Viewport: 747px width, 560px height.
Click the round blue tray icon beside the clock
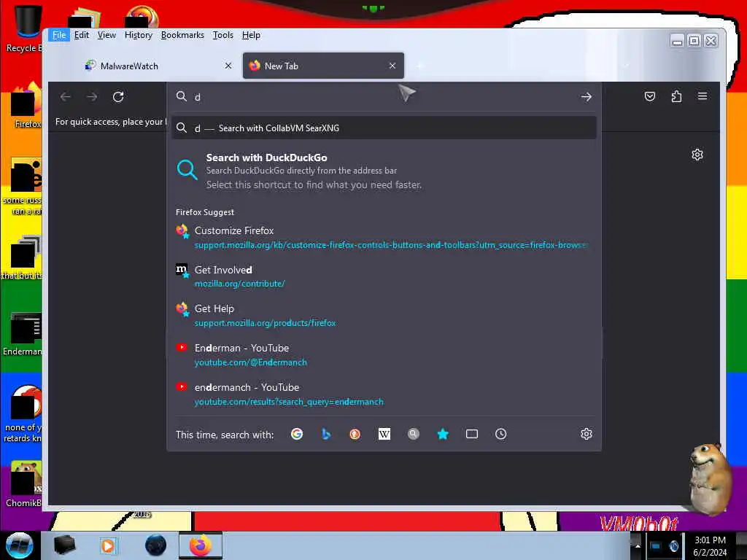[673, 546]
